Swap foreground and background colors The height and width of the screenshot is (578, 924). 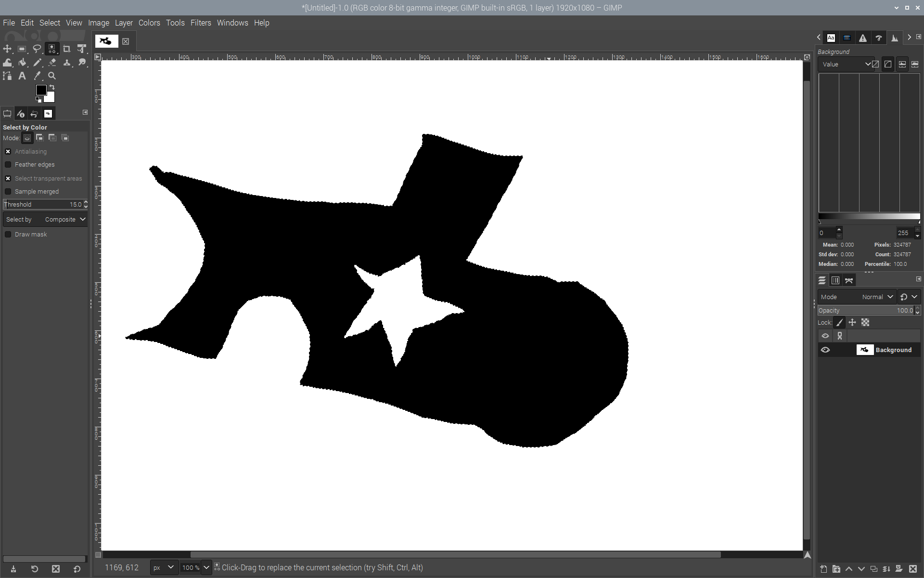(x=52, y=87)
